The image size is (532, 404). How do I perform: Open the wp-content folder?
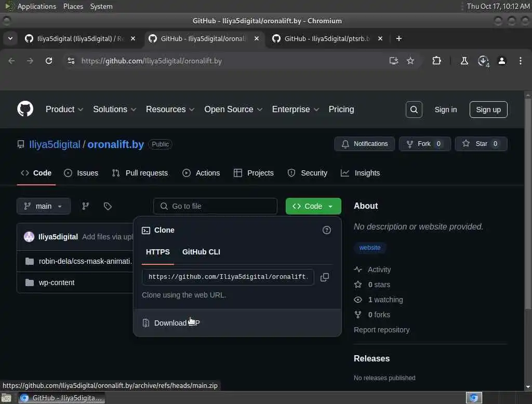[56, 282]
